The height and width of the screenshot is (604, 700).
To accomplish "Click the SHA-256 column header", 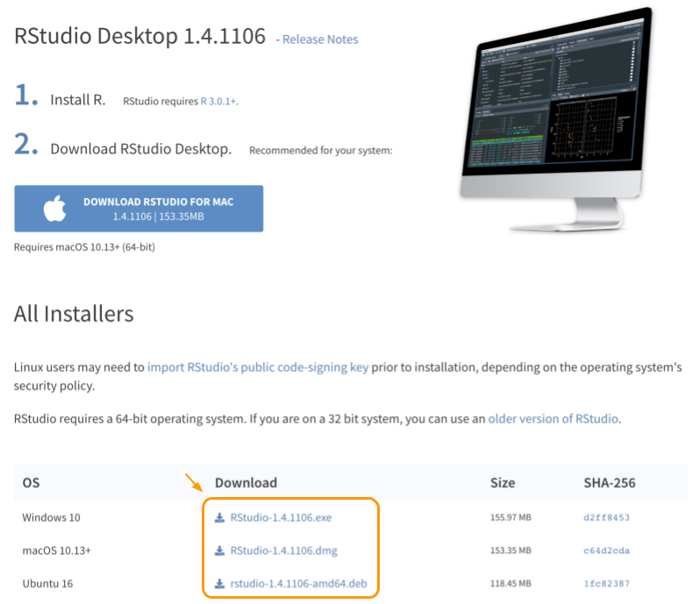I will 610,483.
